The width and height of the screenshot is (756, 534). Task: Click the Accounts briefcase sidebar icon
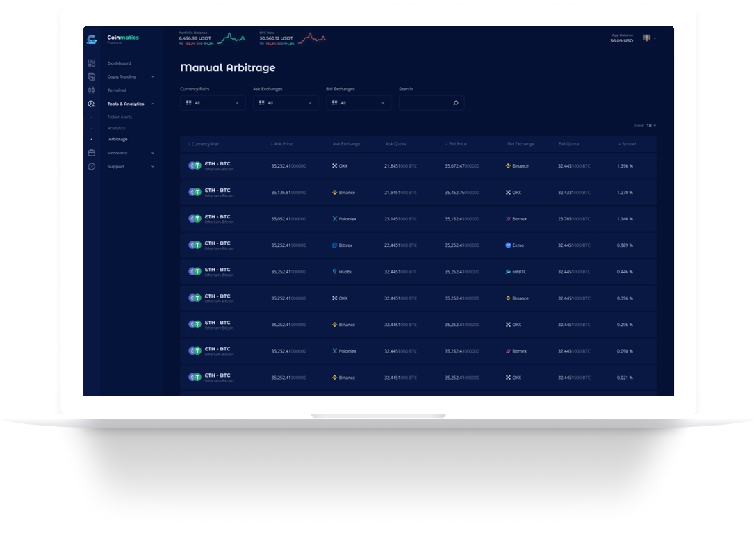point(92,153)
